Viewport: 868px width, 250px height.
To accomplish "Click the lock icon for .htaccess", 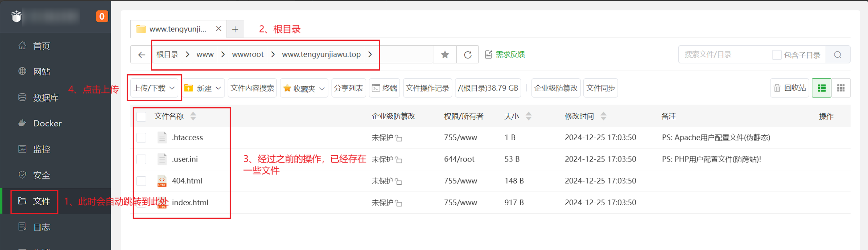I will pos(399,138).
